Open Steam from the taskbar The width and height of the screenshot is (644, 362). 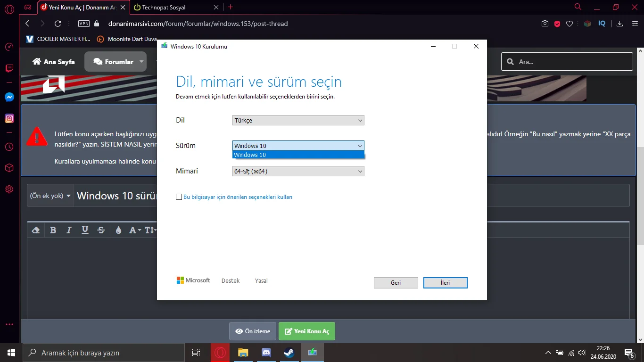click(x=289, y=353)
